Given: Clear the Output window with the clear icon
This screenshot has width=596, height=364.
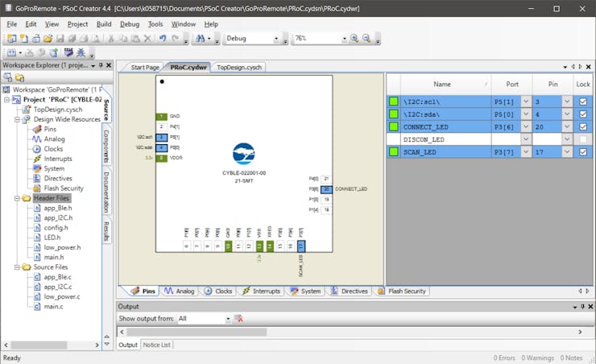Looking at the screenshot, I should 238,319.
